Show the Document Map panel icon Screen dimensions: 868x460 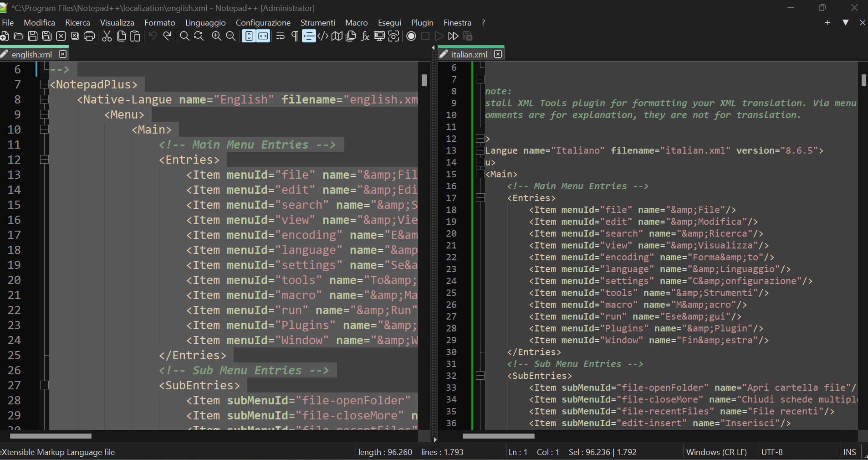pyautogui.click(x=337, y=36)
